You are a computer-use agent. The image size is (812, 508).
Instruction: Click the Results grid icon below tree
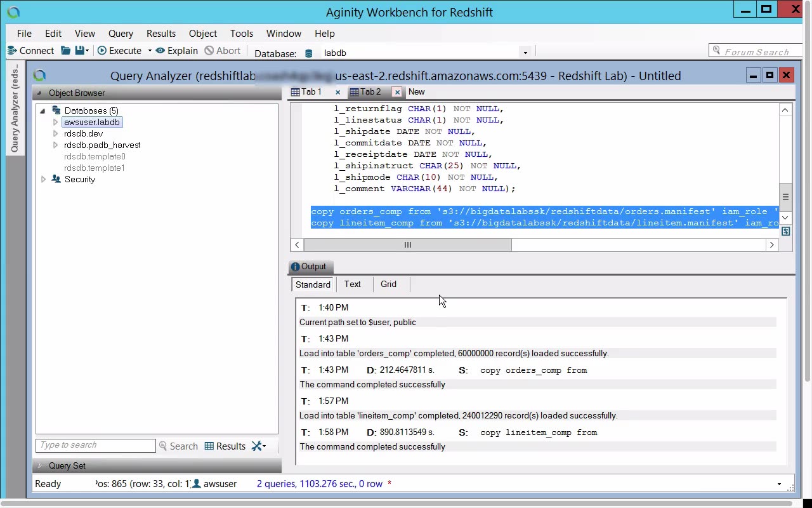click(x=209, y=446)
